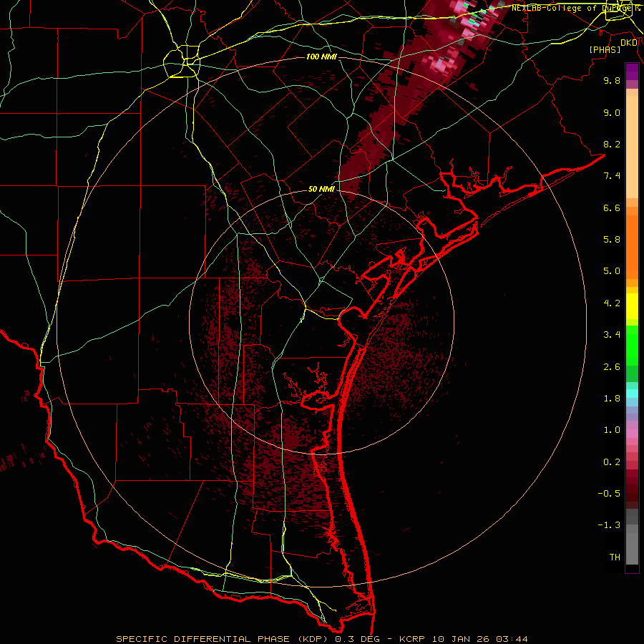Click the "50 NMI" range ring label
The width and height of the screenshot is (644, 644).
(x=321, y=189)
